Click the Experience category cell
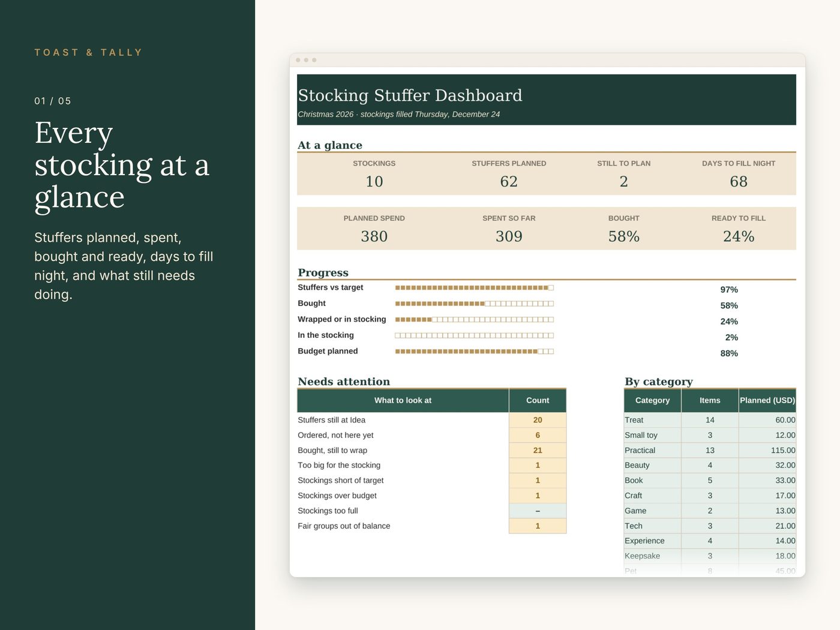This screenshot has width=840, height=630. [x=653, y=541]
